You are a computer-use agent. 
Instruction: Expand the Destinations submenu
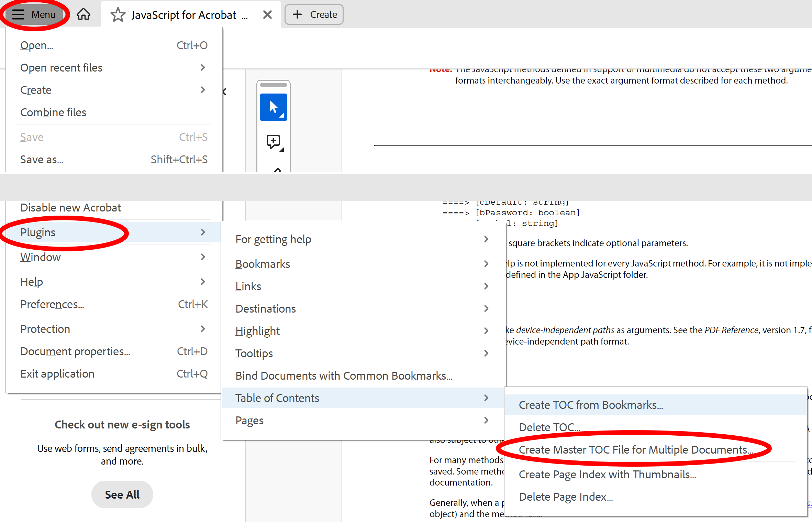363,308
